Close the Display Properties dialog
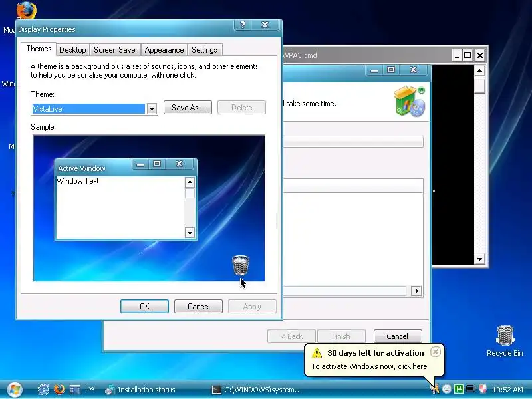The width and height of the screenshot is (532, 399). [265, 25]
